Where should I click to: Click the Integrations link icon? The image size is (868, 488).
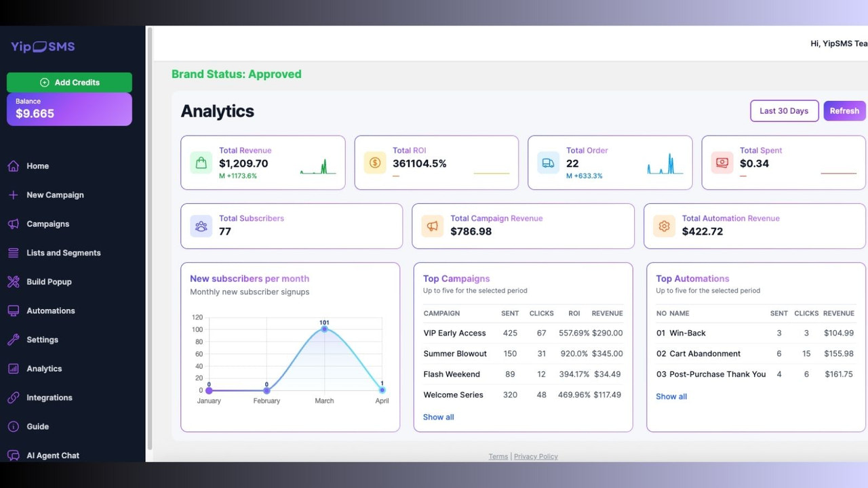13,398
